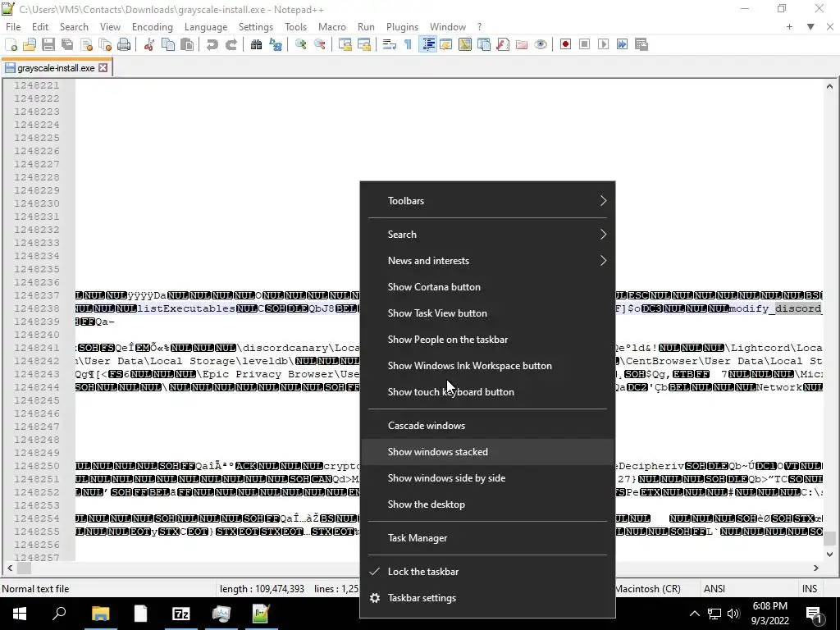Zoom out using the magnifier minus icon
840x630 pixels.
320,44
